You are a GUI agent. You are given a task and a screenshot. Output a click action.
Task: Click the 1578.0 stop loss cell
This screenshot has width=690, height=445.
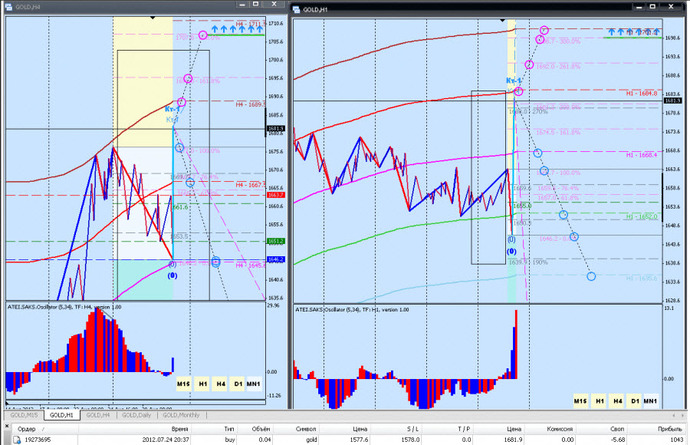coord(411,439)
